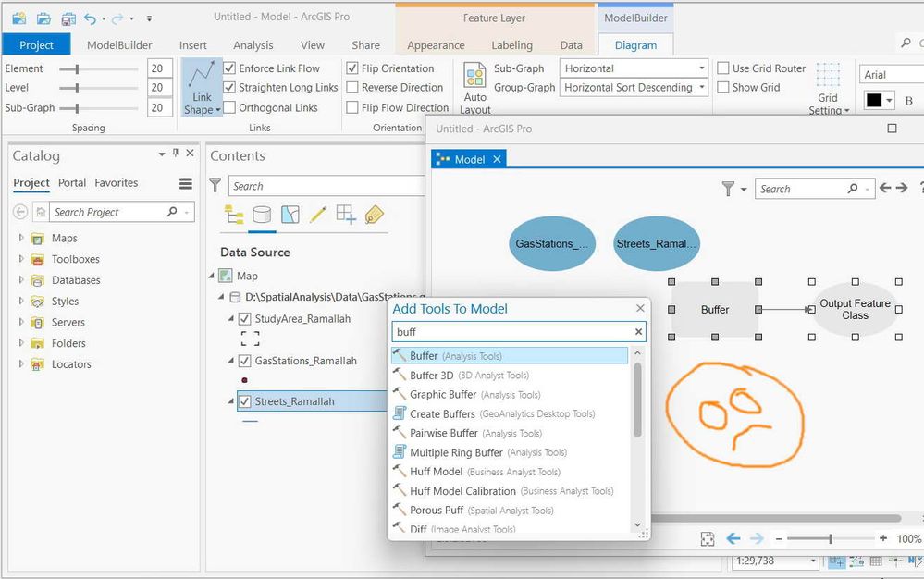The width and height of the screenshot is (924, 579).
Task: Toggle Straighten Long Links checkbox
Action: point(229,87)
